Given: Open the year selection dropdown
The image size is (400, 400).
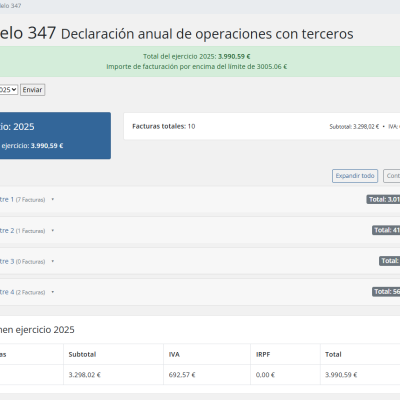Looking at the screenshot, I should tap(8, 90).
